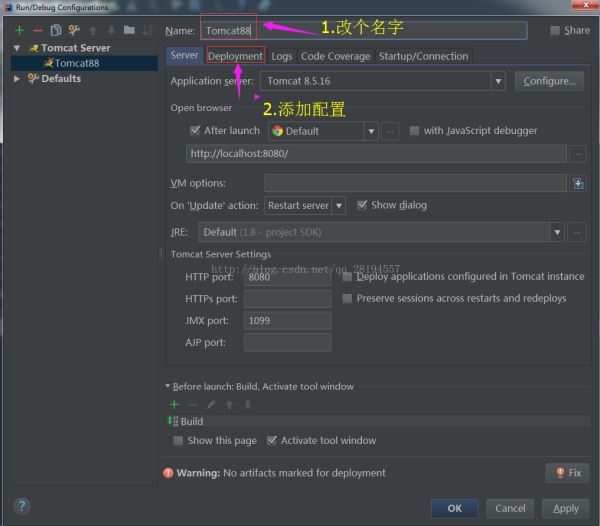
Task: Expand VM options editor icon
Action: point(578,184)
